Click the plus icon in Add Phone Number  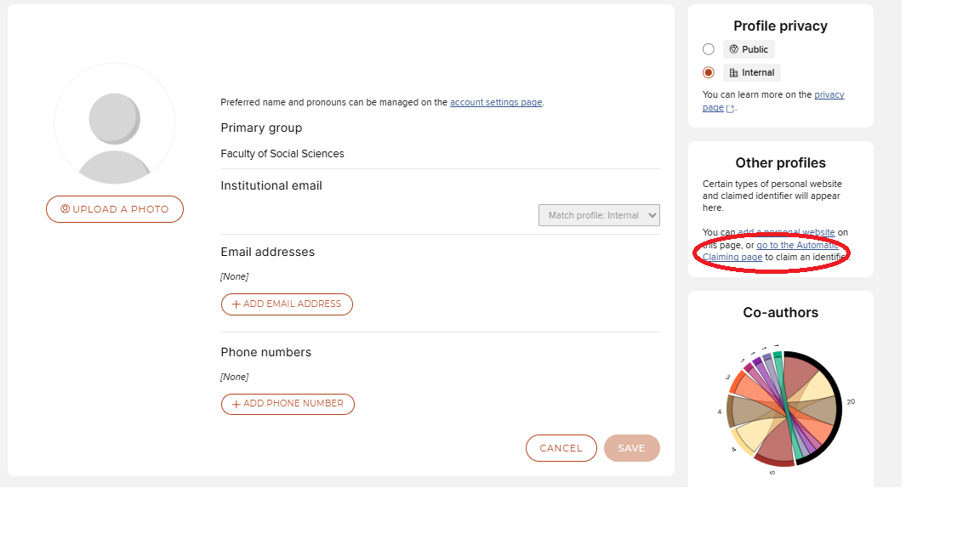click(236, 403)
